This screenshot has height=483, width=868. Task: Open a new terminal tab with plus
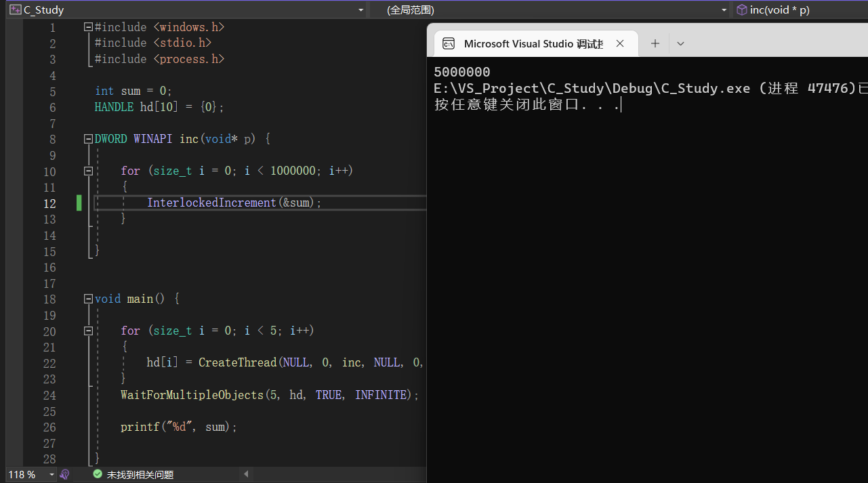pyautogui.click(x=655, y=44)
